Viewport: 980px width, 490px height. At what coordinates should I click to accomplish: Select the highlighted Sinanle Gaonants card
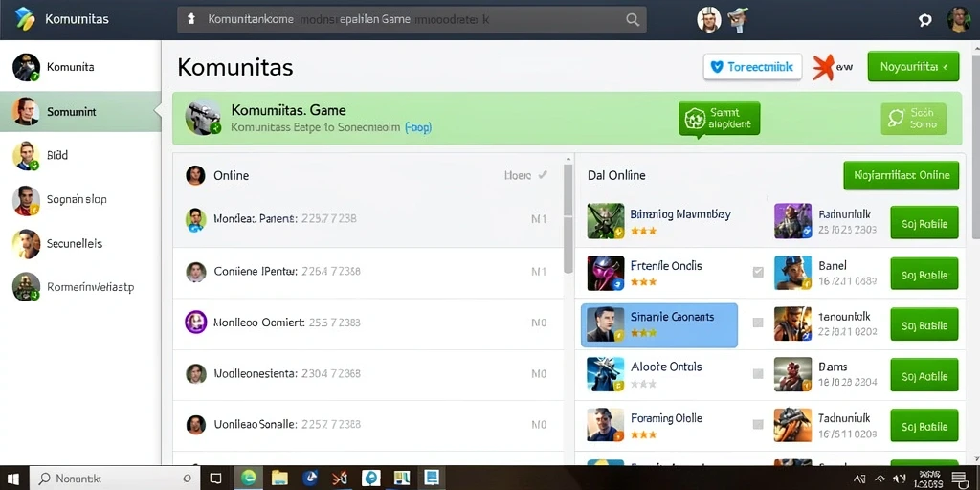pos(659,325)
